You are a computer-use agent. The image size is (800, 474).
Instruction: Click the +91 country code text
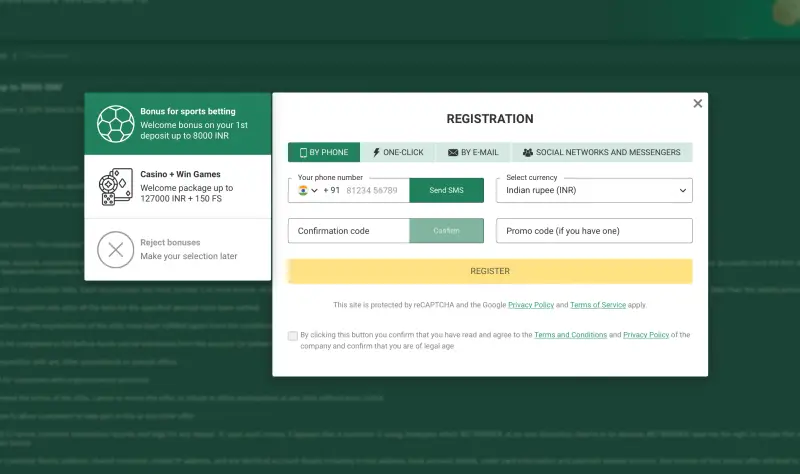point(332,190)
